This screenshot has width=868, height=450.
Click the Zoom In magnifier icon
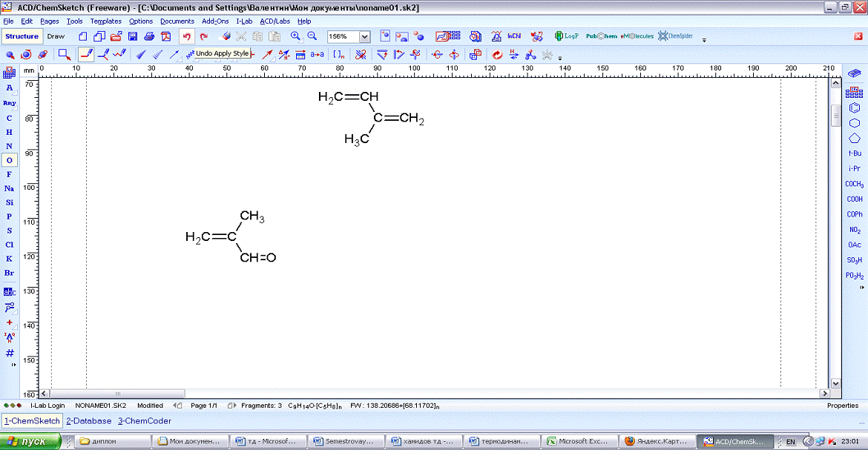pyautogui.click(x=295, y=36)
